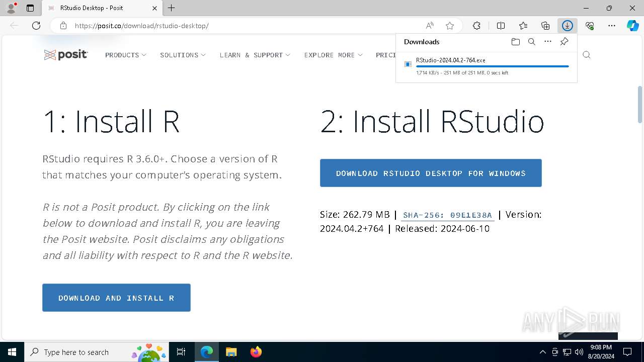644x362 pixels.
Task: Click the RStudio download progress bar
Action: 493,66
